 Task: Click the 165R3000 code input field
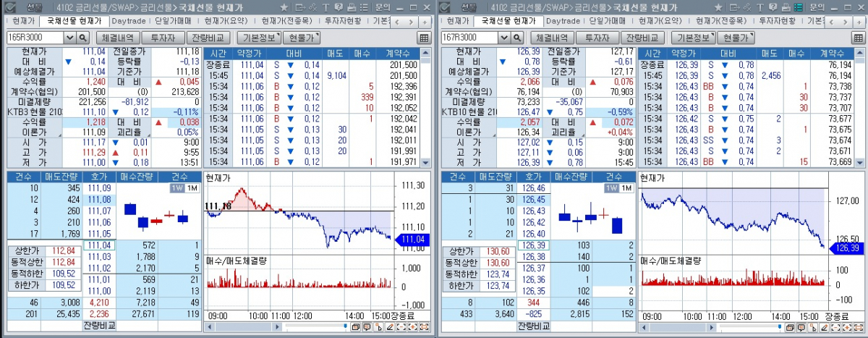(x=35, y=37)
